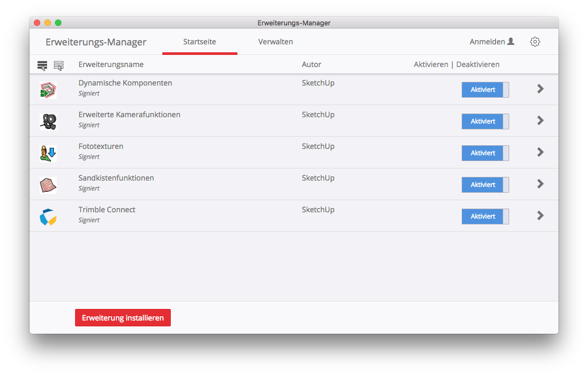Open settings via the gear icon
588x376 pixels.
(x=535, y=42)
